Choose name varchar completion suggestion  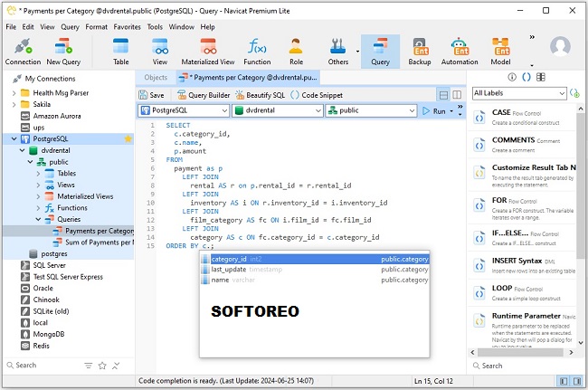pos(315,280)
